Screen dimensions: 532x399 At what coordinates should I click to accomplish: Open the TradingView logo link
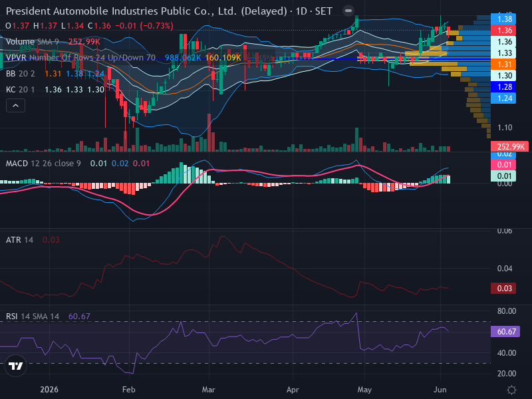15,366
